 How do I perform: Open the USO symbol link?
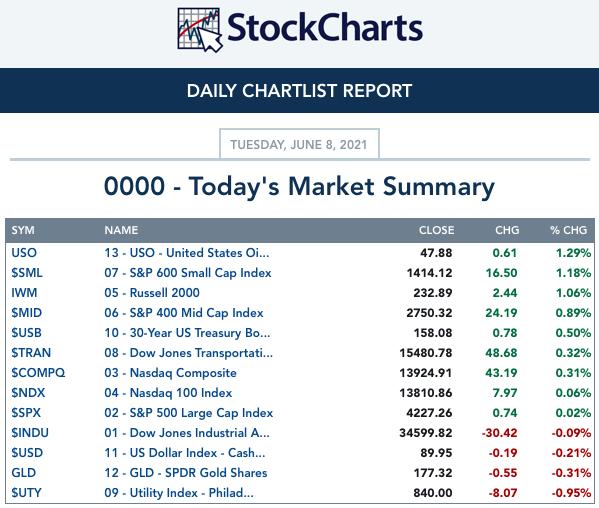(x=24, y=253)
